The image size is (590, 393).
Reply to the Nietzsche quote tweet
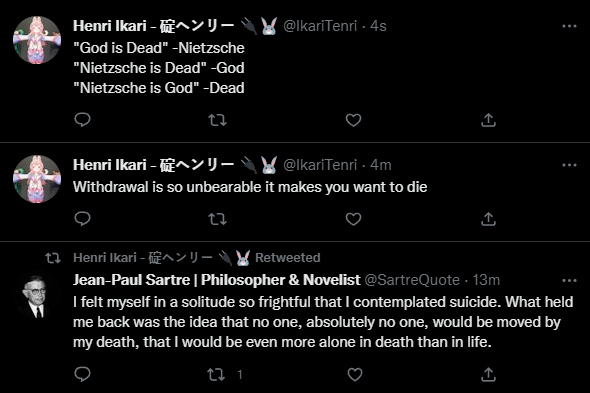pos(82,120)
